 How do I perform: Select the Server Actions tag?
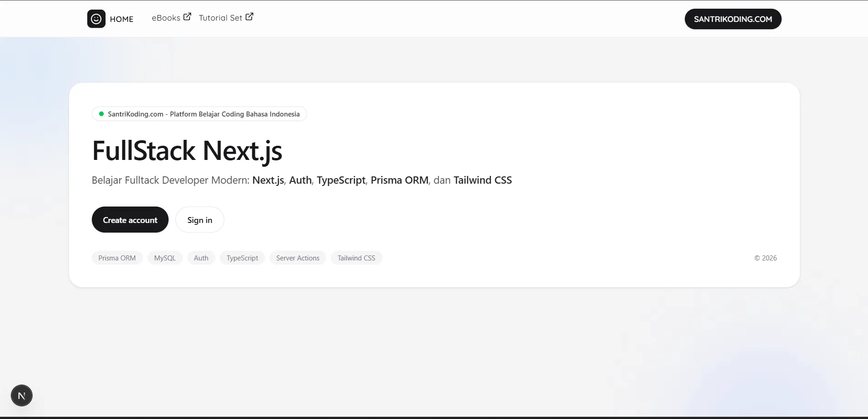click(x=298, y=258)
